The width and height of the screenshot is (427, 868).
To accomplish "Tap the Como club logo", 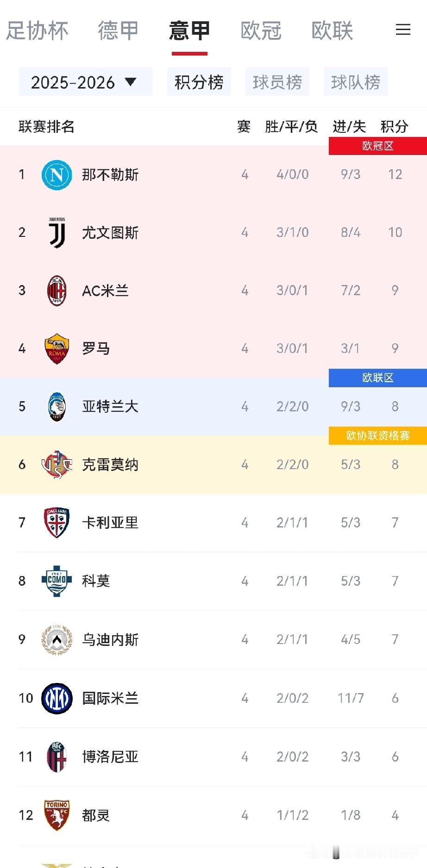I will tap(57, 581).
